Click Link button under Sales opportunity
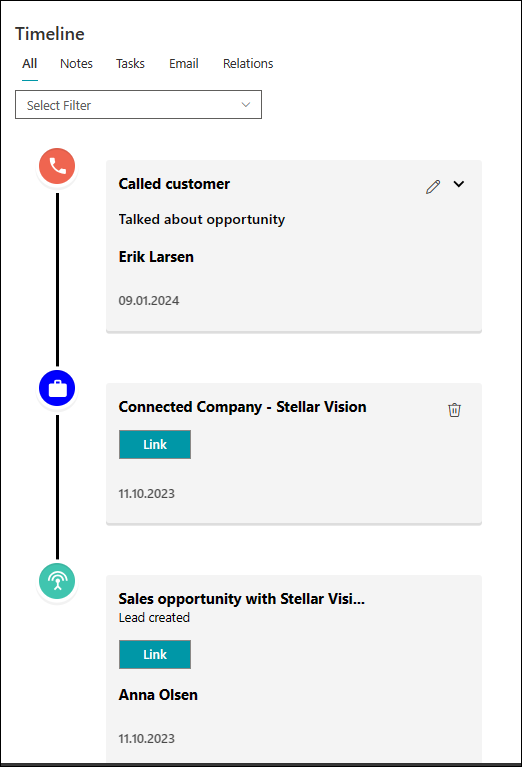Image resolution: width=522 pixels, height=767 pixels. click(x=155, y=654)
